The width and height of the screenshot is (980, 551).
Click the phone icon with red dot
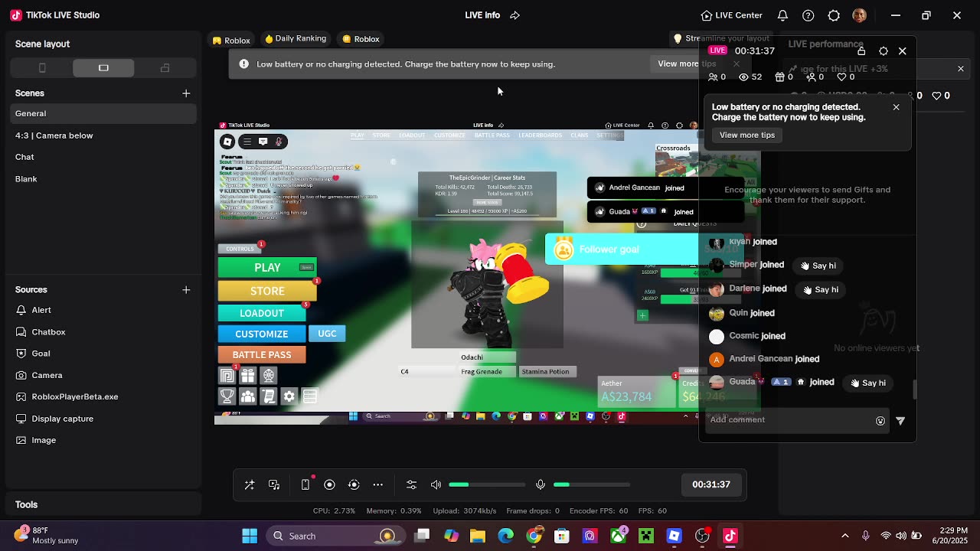tap(305, 484)
